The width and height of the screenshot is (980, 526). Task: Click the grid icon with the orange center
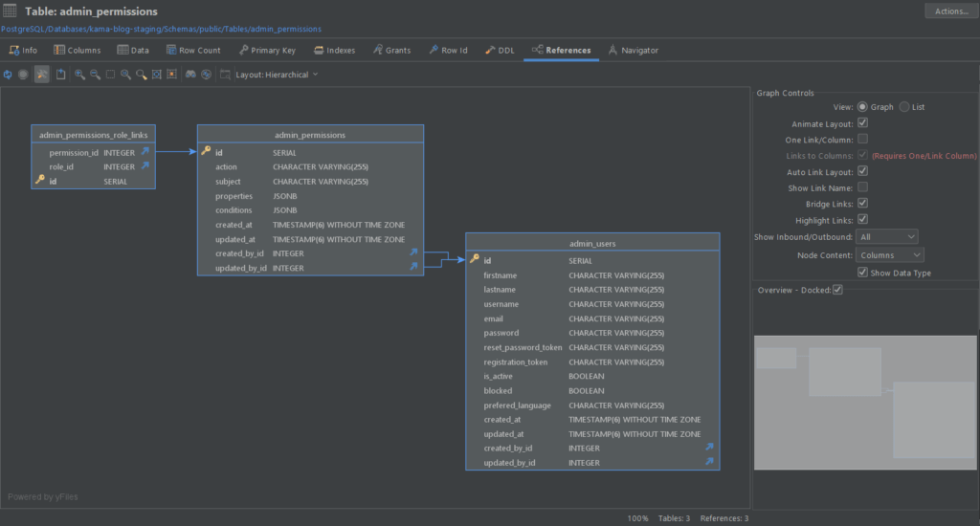pos(172,75)
